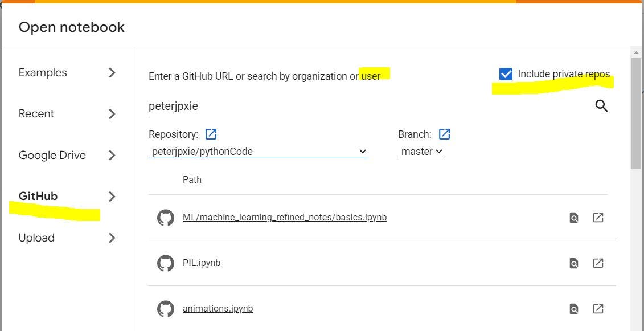Open branch on GitHub external link icon
The image size is (644, 331).
coord(444,134)
